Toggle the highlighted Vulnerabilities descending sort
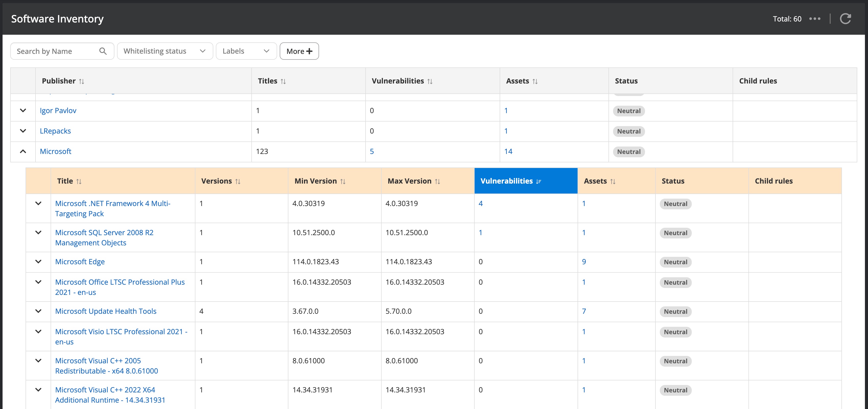868x409 pixels. click(x=538, y=182)
